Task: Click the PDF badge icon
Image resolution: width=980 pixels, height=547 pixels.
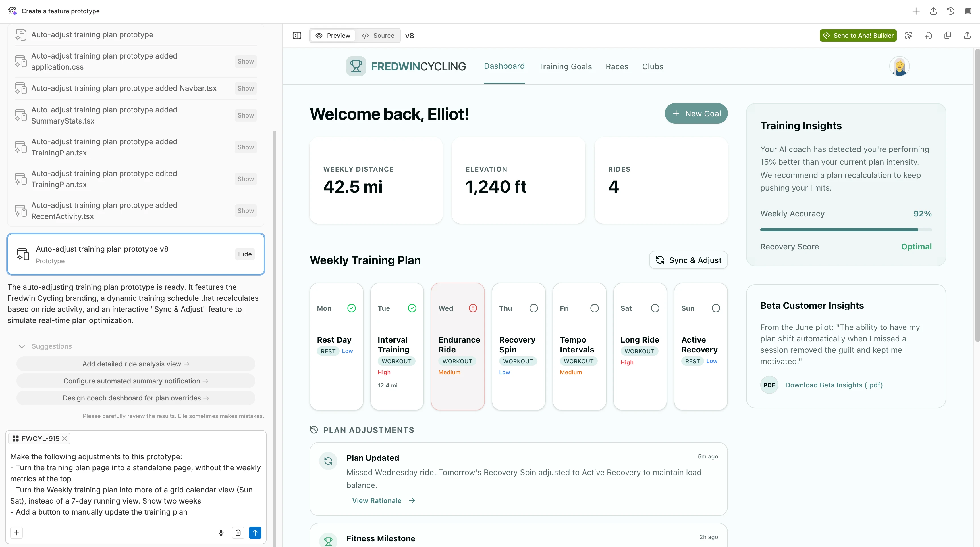Action: point(769,385)
